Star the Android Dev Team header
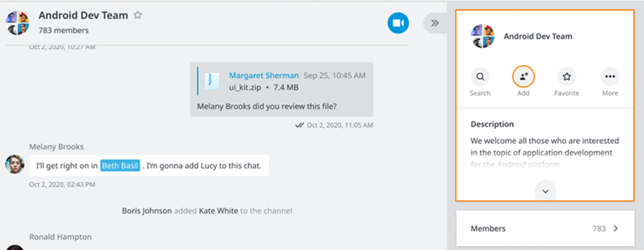The width and height of the screenshot is (644, 250). (138, 16)
